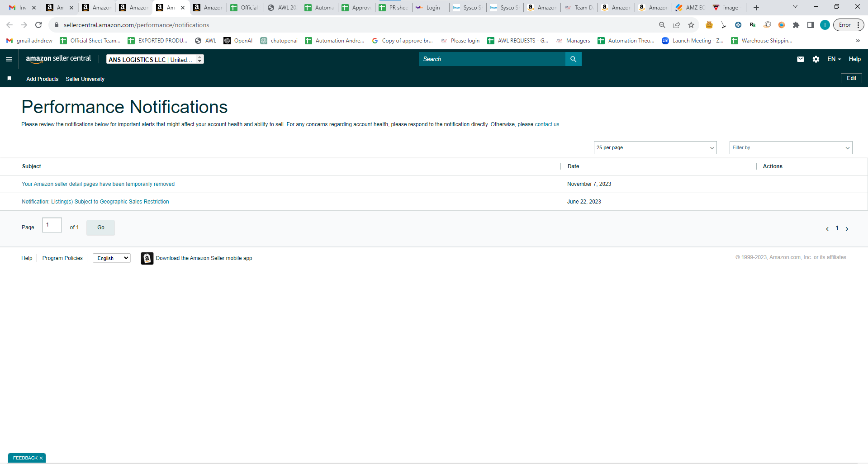
Task: Reload the current page
Action: click(38, 25)
